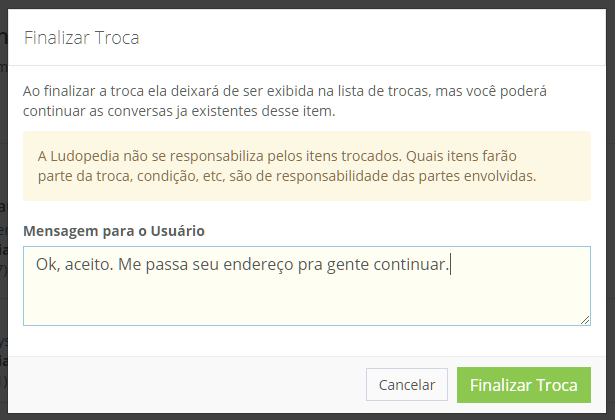Click the green Finalizar Troca button
The image size is (615, 420).
pyautogui.click(x=523, y=385)
